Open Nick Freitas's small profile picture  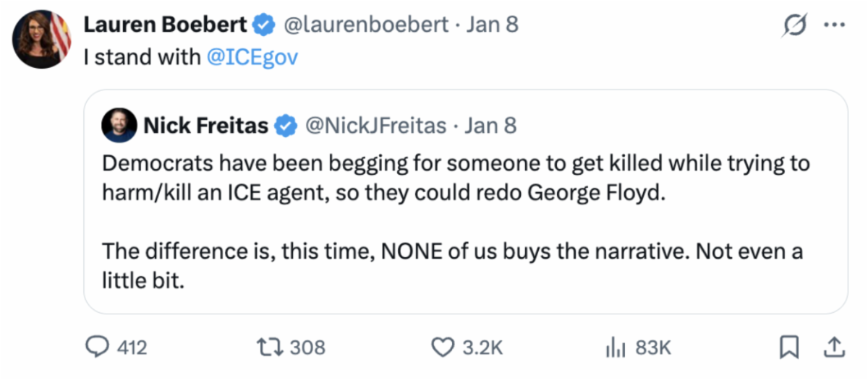click(119, 126)
